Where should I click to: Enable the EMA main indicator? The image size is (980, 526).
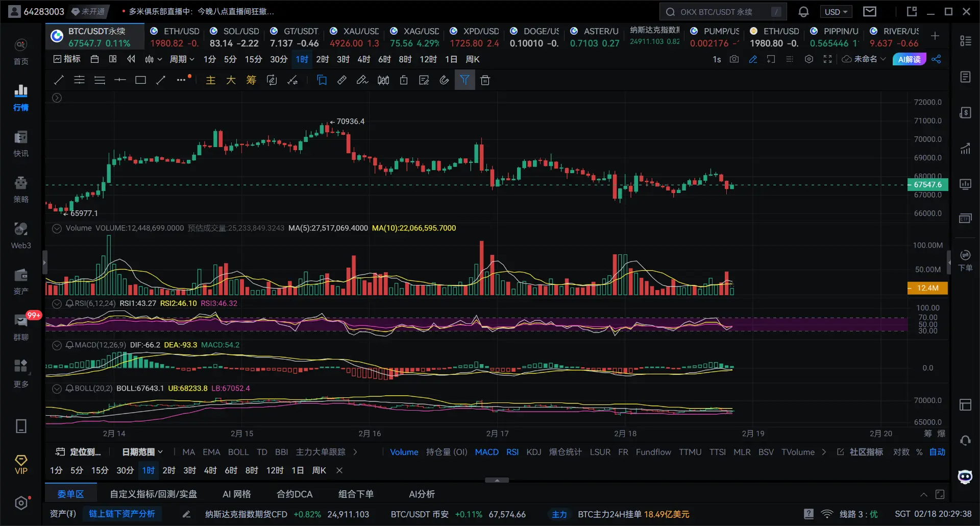[211, 452]
